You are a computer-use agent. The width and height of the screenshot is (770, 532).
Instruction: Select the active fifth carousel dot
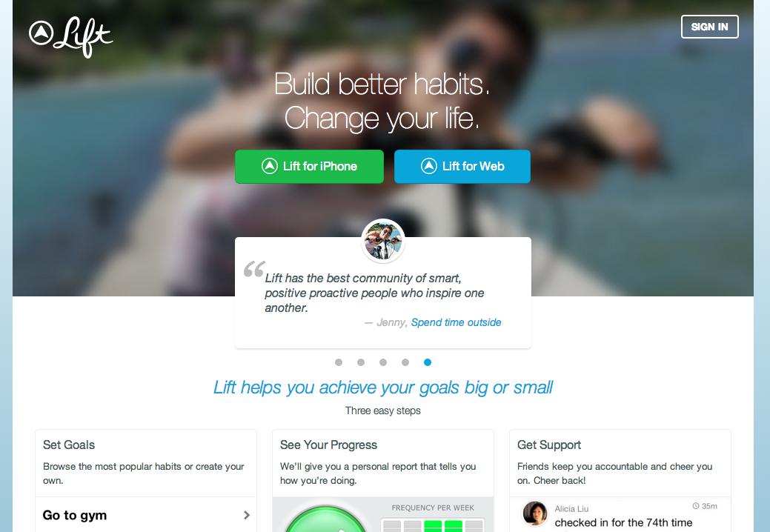tap(428, 362)
